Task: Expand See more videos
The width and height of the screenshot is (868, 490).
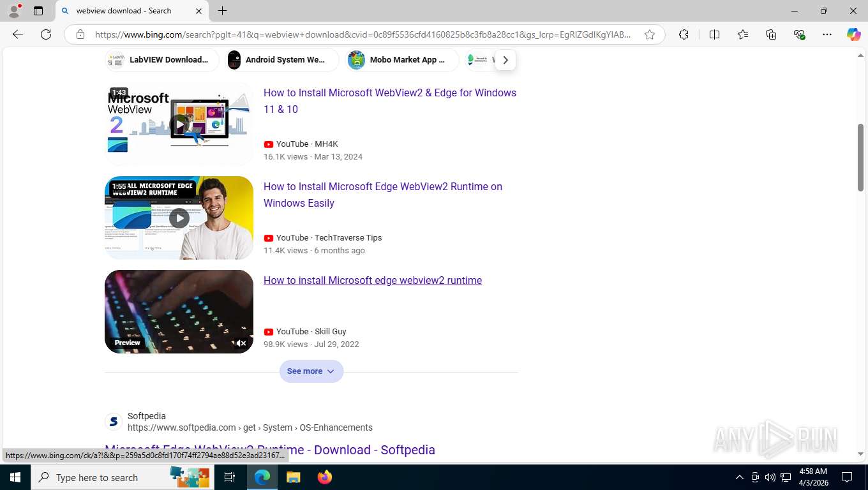Action: [311, 371]
